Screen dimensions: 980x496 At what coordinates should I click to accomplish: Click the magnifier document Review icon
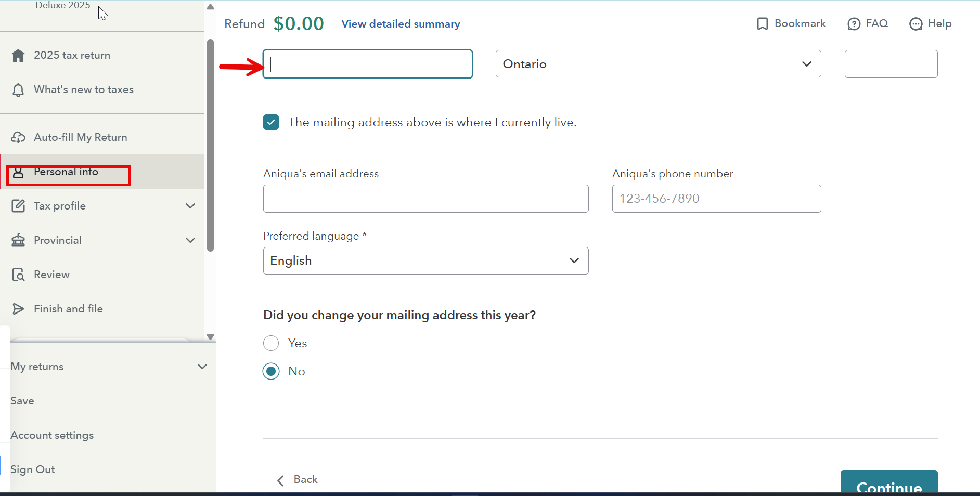[x=18, y=275]
